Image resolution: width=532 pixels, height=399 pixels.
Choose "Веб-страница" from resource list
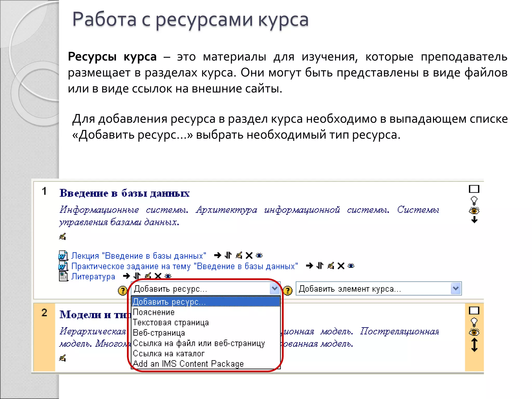[x=206, y=333]
